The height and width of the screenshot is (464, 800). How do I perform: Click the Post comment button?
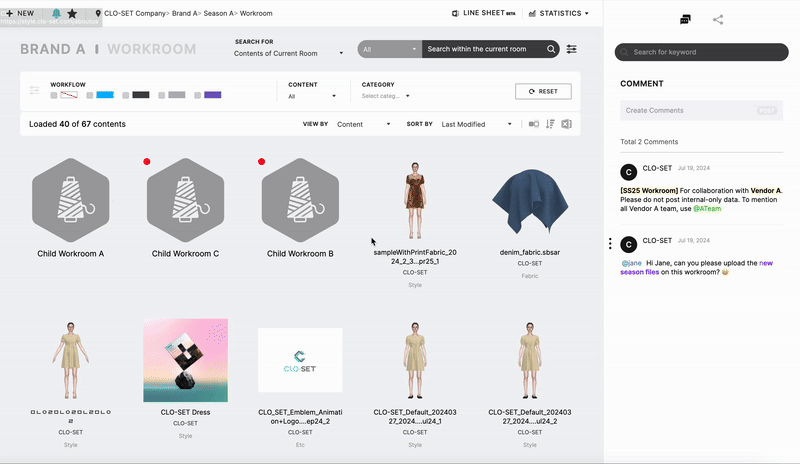tap(767, 111)
